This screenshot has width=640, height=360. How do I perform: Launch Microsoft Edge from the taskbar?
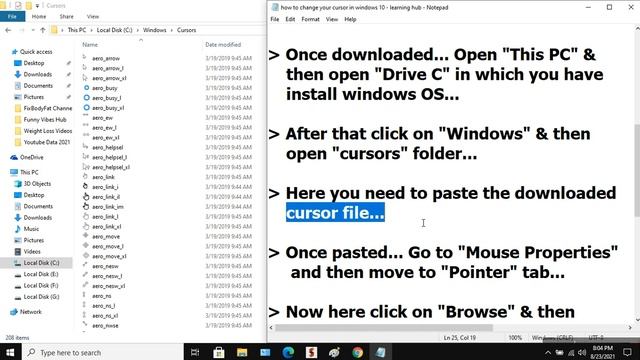[288, 352]
